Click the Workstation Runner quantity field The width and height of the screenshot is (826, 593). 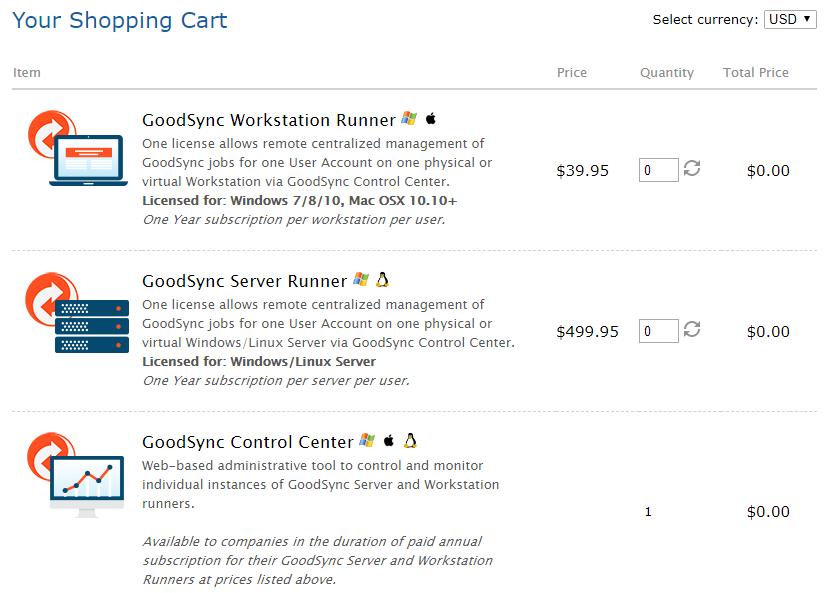coord(658,170)
